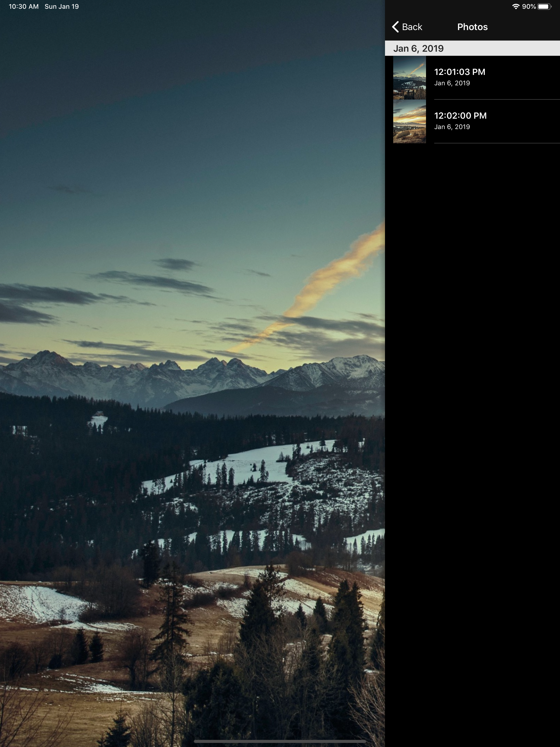Tap the 10:30 AM clock in the status bar
Viewport: 560px width, 747px height.
(x=24, y=6)
